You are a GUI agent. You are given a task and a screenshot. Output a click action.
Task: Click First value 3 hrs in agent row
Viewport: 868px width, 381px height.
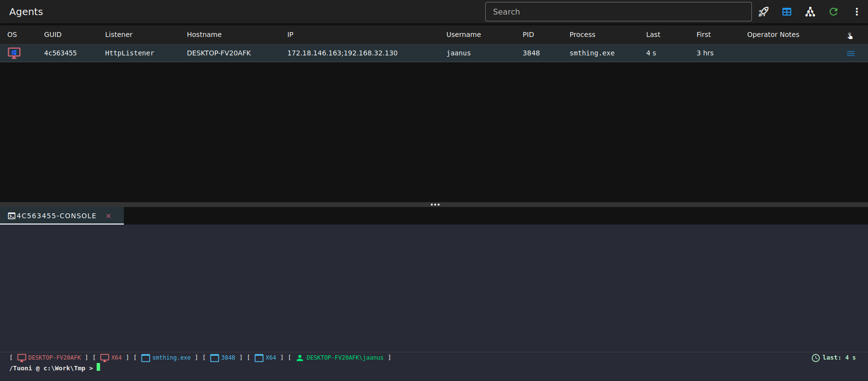tap(705, 53)
